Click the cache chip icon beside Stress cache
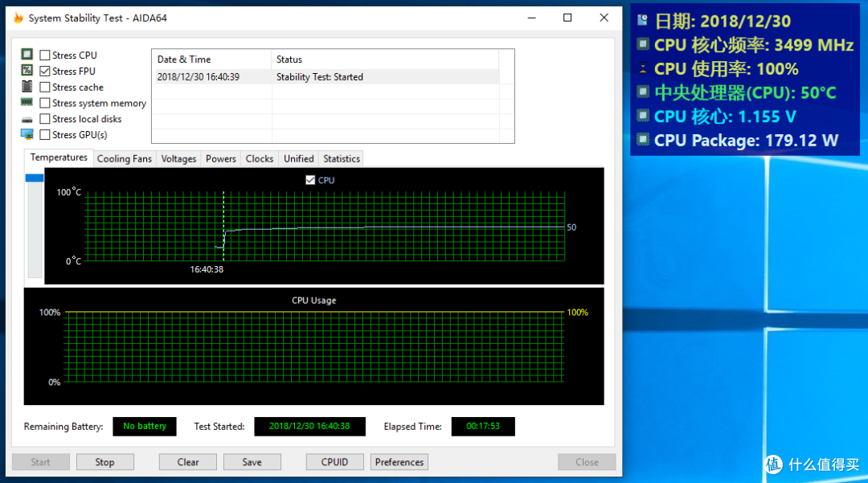Viewport: 868px width, 483px height. pyautogui.click(x=27, y=86)
